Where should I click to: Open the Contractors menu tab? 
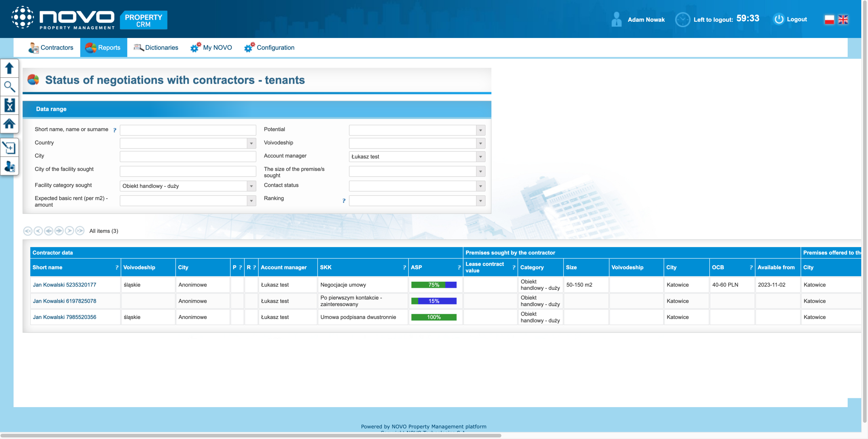point(51,47)
